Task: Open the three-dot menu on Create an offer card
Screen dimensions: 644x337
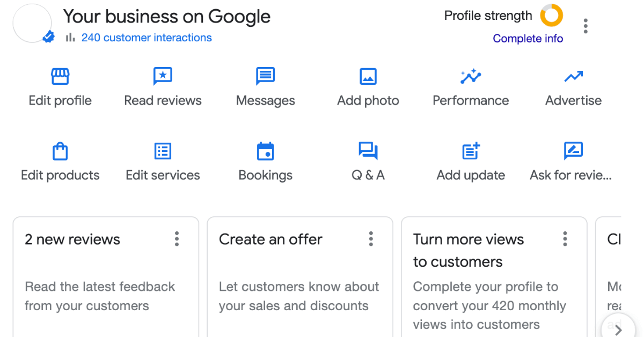Action: [x=371, y=239]
